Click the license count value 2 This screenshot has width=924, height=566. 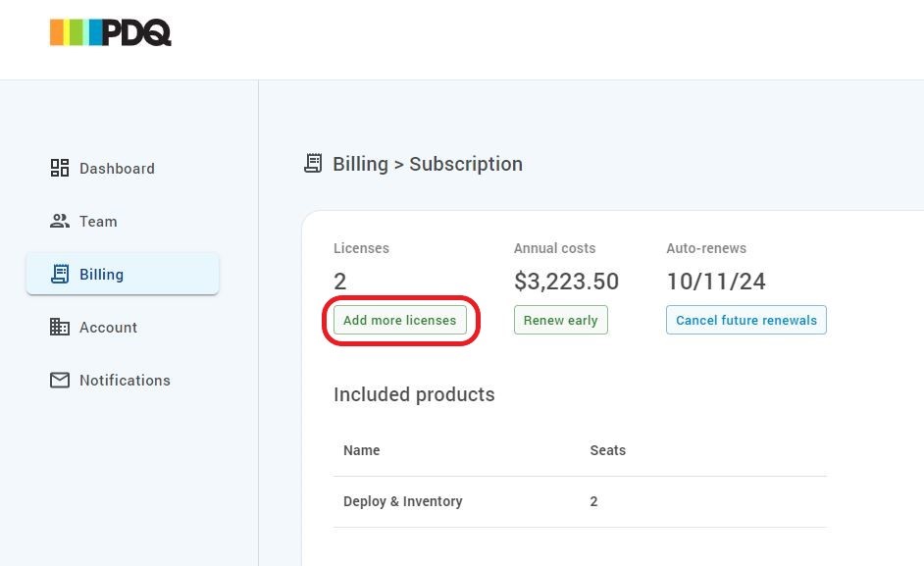340,282
